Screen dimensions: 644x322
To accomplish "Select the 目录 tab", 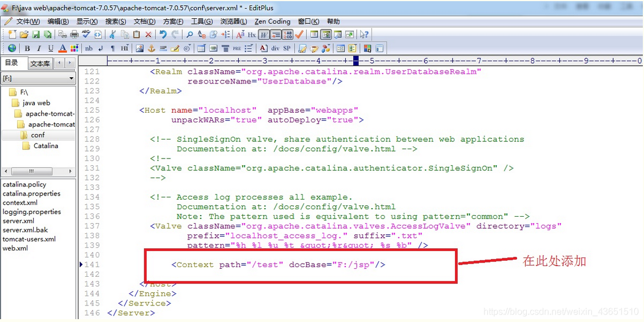I will 11,63.
